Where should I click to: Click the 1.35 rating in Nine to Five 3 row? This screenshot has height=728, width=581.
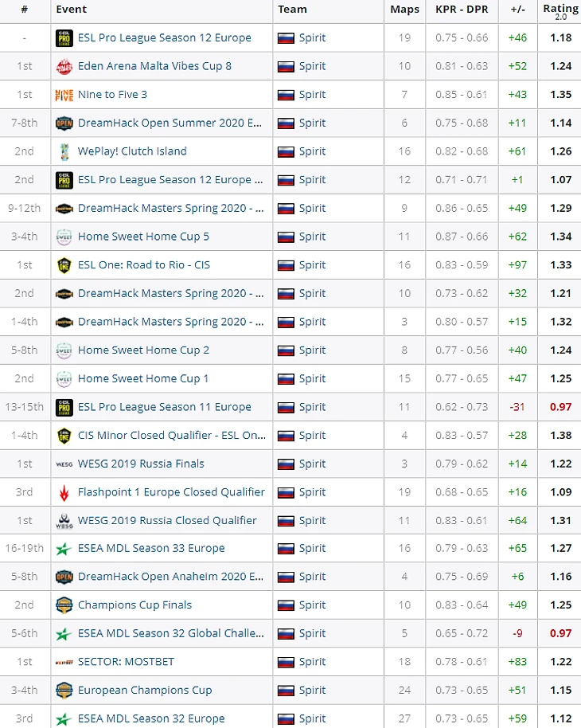(x=560, y=95)
